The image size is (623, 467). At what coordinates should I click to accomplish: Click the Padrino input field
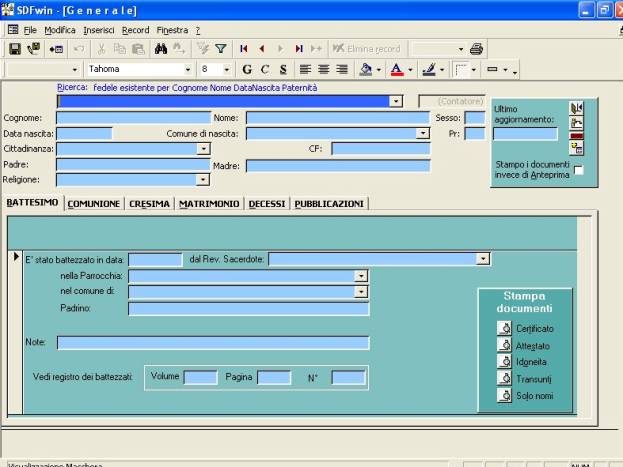click(249, 308)
